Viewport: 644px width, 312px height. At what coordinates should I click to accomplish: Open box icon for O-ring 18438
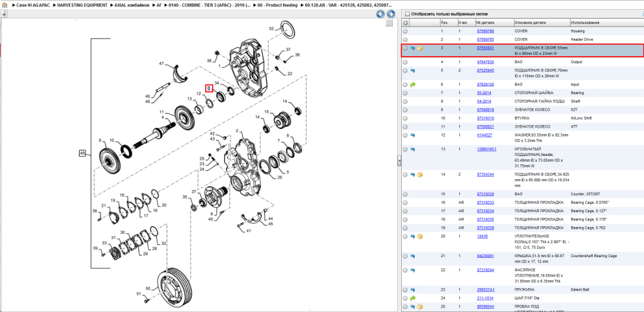pyautogui.click(x=420, y=237)
